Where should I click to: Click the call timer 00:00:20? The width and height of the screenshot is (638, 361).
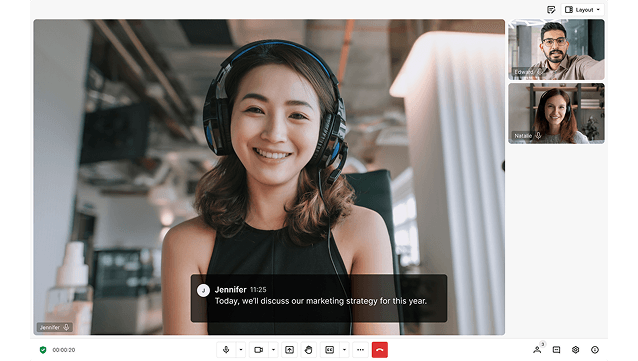click(64, 350)
